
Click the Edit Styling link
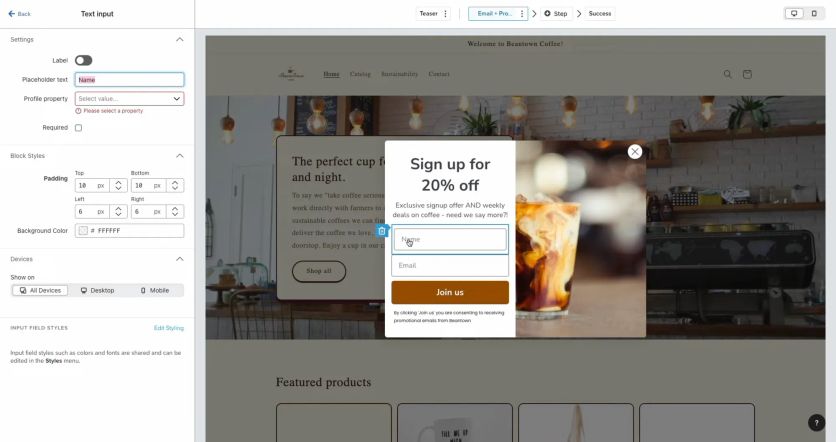click(168, 328)
